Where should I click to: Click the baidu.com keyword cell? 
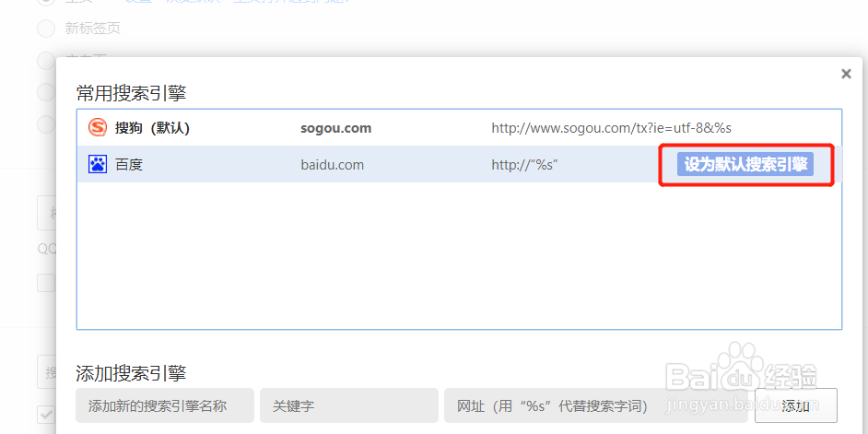click(332, 165)
